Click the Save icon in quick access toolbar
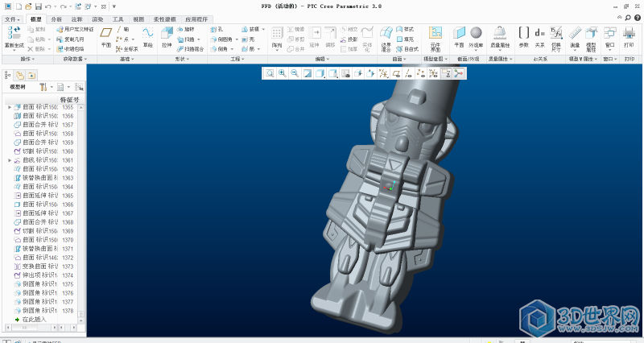The width and height of the screenshot is (644, 343). coord(38,6)
